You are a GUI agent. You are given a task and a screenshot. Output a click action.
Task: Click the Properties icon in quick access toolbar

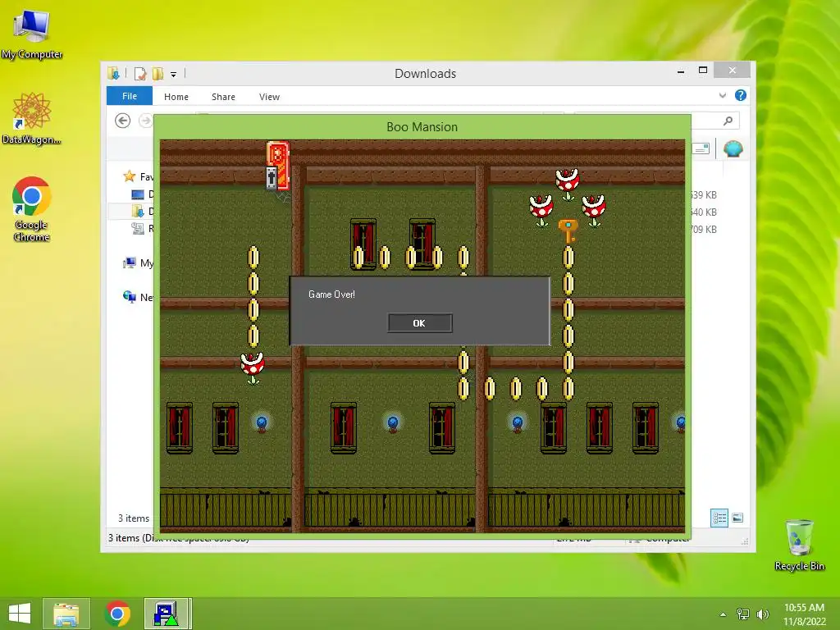(x=140, y=73)
